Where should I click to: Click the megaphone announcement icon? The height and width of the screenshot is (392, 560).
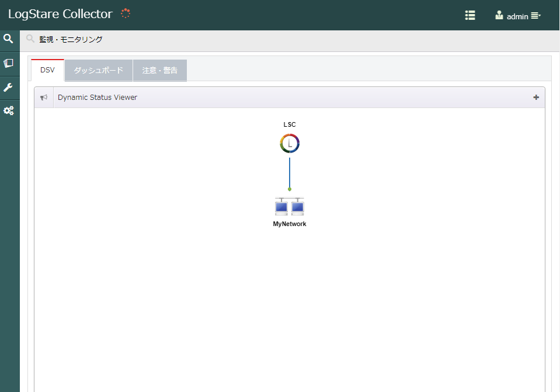(x=44, y=98)
